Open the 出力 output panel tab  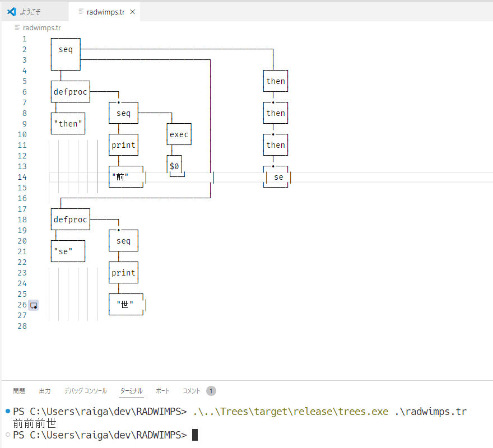(x=45, y=391)
